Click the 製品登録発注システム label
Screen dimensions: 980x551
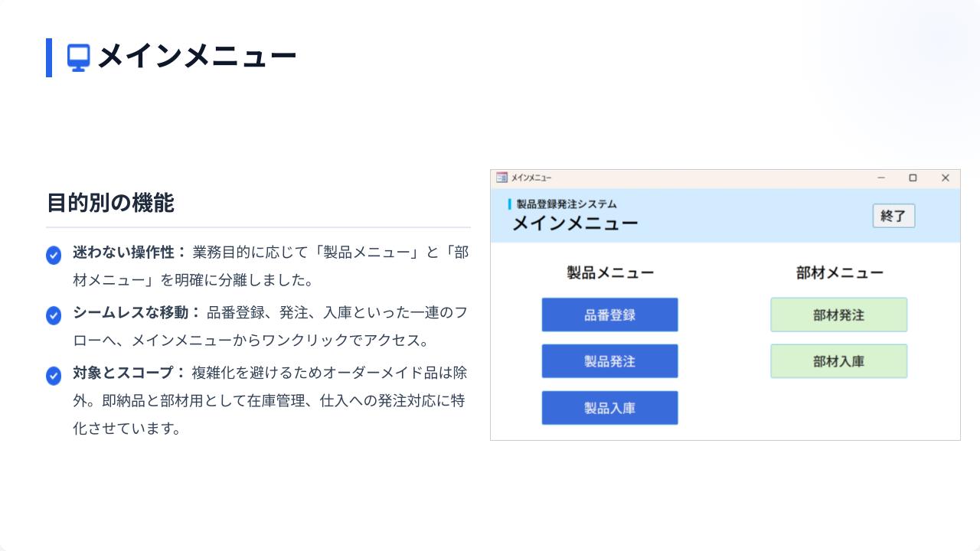click(566, 204)
